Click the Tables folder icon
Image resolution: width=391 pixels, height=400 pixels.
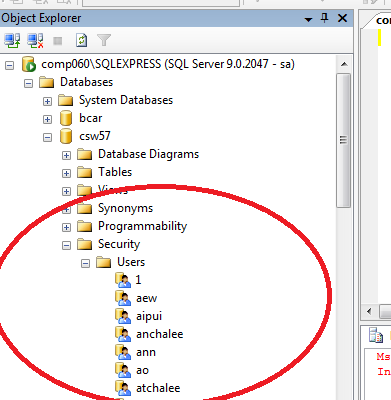point(84,172)
